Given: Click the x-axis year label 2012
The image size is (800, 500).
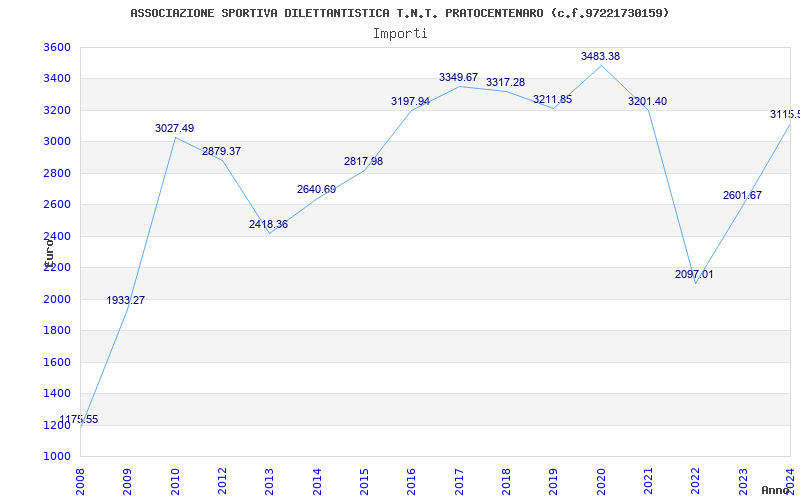Looking at the screenshot, I should click(x=222, y=482).
